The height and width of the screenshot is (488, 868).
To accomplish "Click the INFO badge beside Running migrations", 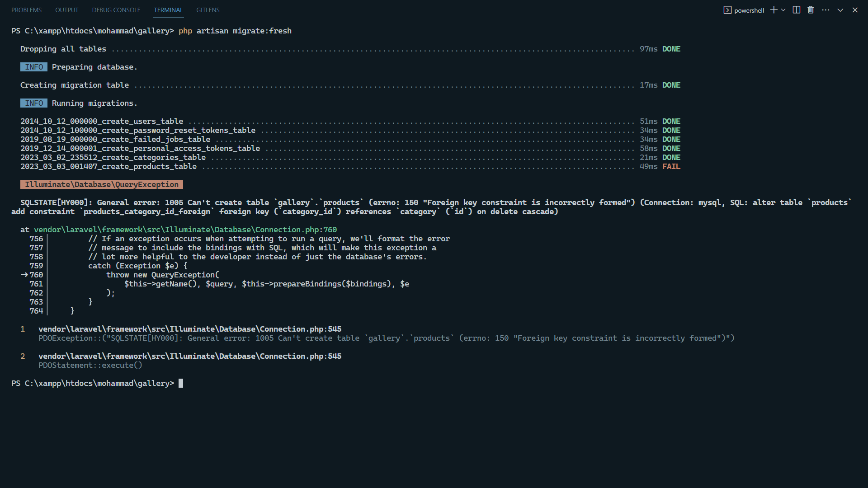I will click(34, 103).
